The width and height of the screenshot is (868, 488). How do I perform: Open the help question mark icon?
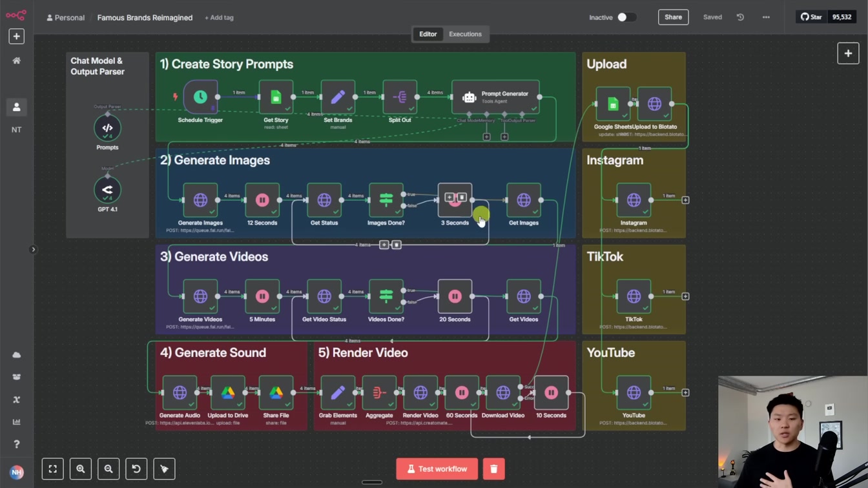pyautogui.click(x=16, y=444)
